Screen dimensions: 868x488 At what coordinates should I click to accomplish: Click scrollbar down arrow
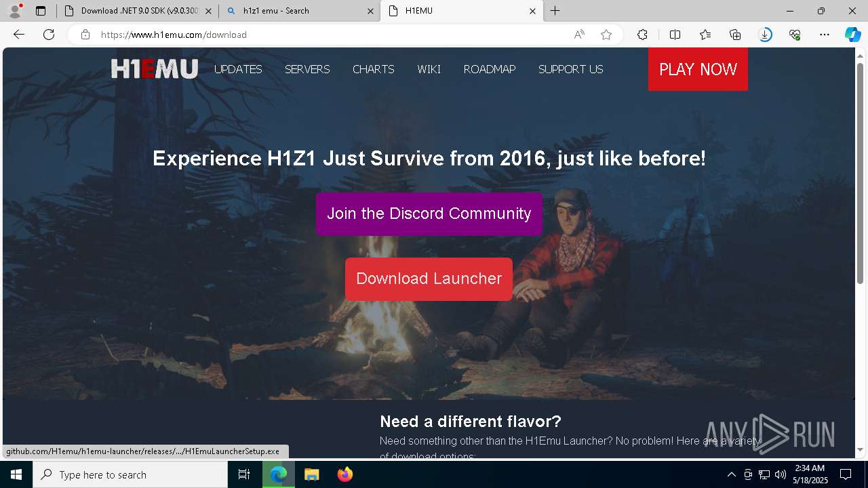pyautogui.click(x=860, y=450)
